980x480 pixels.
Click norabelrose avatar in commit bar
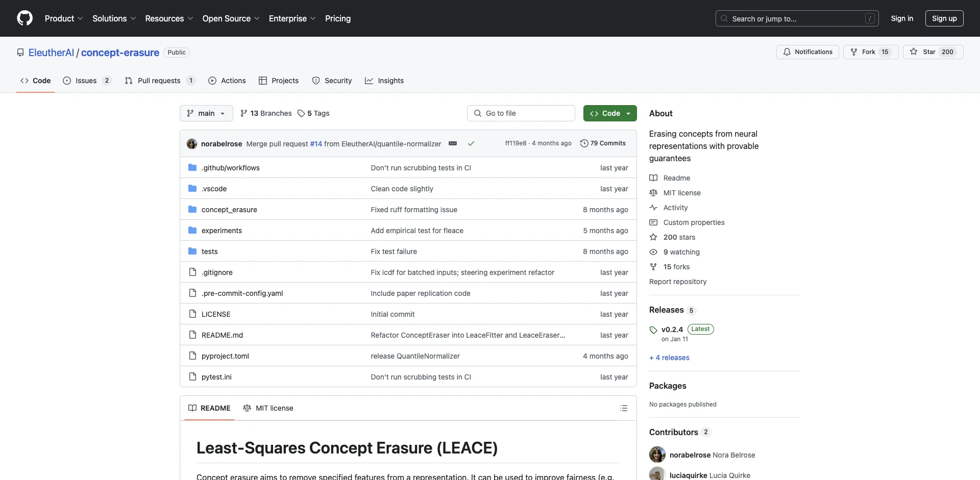(192, 144)
